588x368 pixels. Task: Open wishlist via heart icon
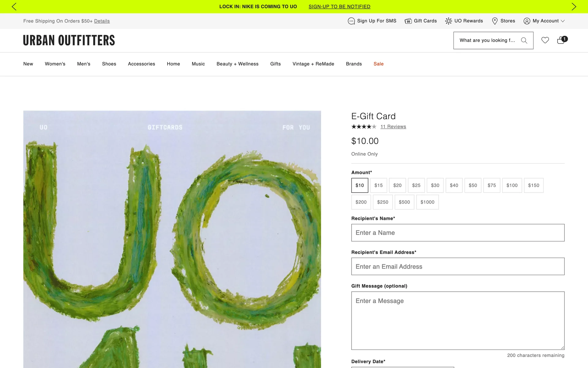[545, 40]
